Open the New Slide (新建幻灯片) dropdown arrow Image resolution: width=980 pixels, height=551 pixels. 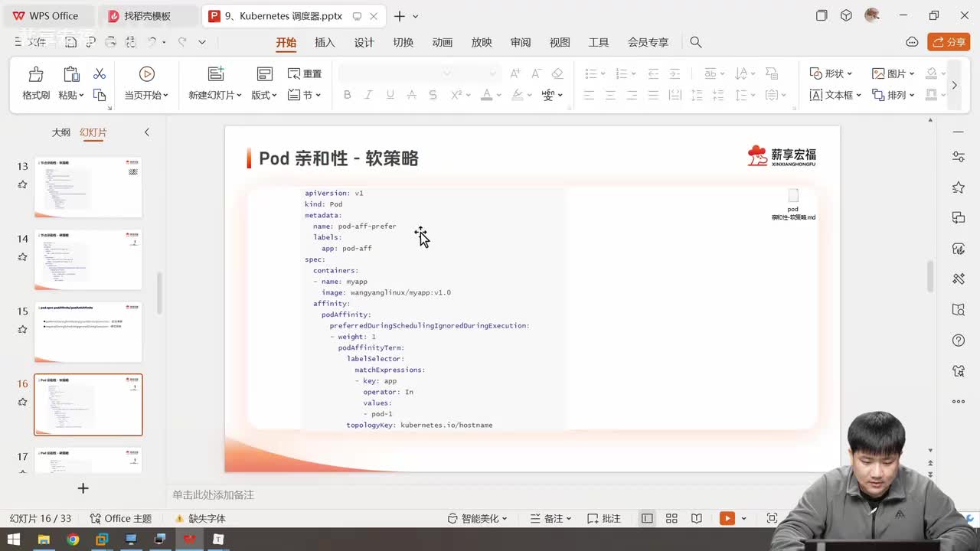point(239,96)
